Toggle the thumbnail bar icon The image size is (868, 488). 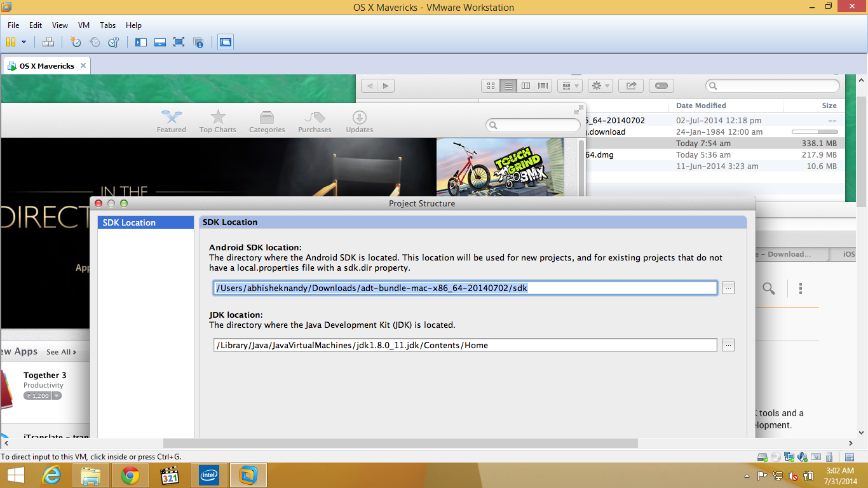point(160,42)
